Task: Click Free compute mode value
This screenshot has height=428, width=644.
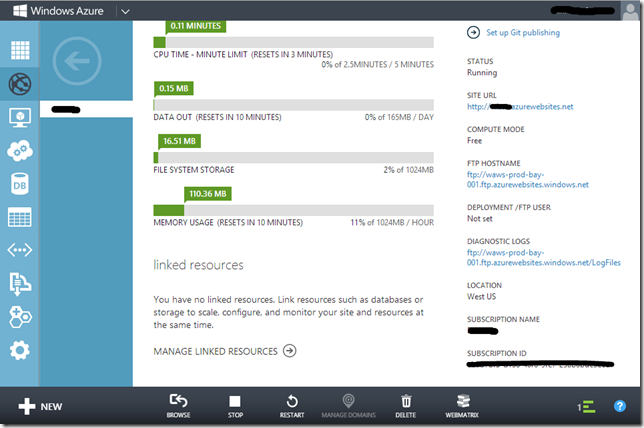Action: (x=474, y=140)
